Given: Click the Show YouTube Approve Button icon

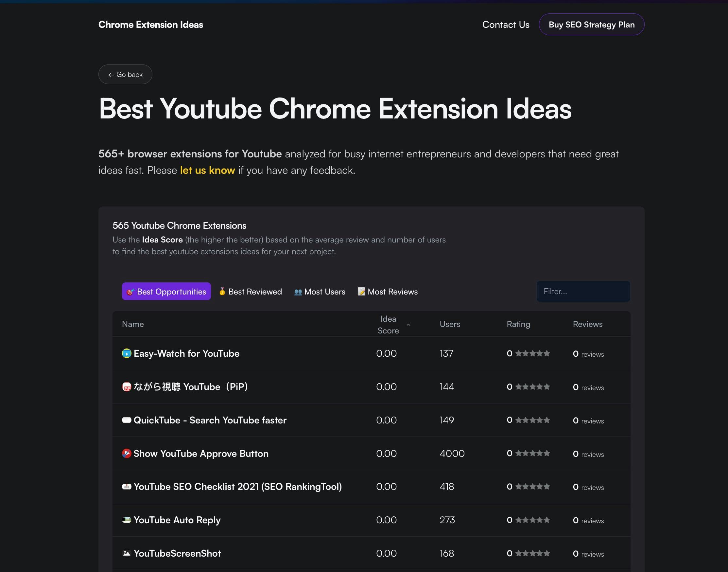Looking at the screenshot, I should point(127,454).
